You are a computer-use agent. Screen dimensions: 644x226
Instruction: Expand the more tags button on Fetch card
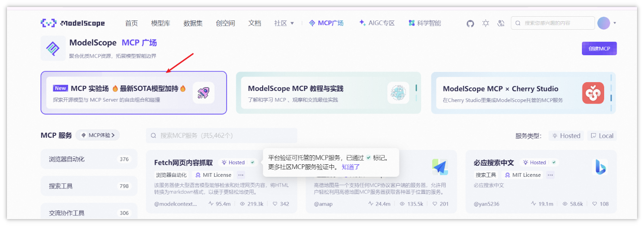pyautogui.click(x=241, y=175)
